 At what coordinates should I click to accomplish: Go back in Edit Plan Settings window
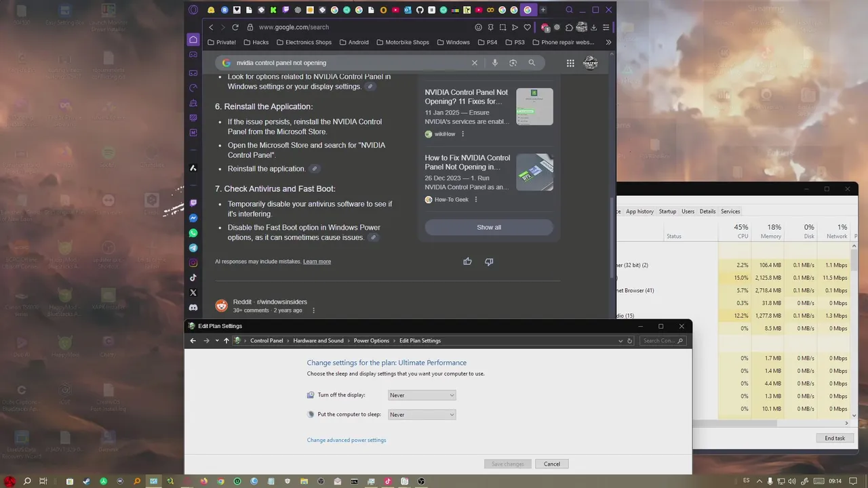tap(193, 340)
